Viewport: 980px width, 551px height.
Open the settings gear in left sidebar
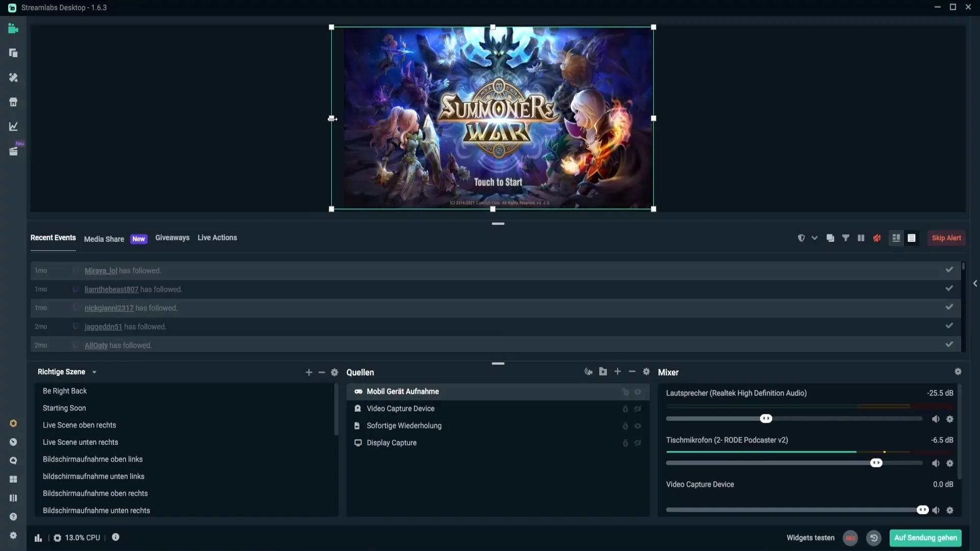[x=13, y=536]
